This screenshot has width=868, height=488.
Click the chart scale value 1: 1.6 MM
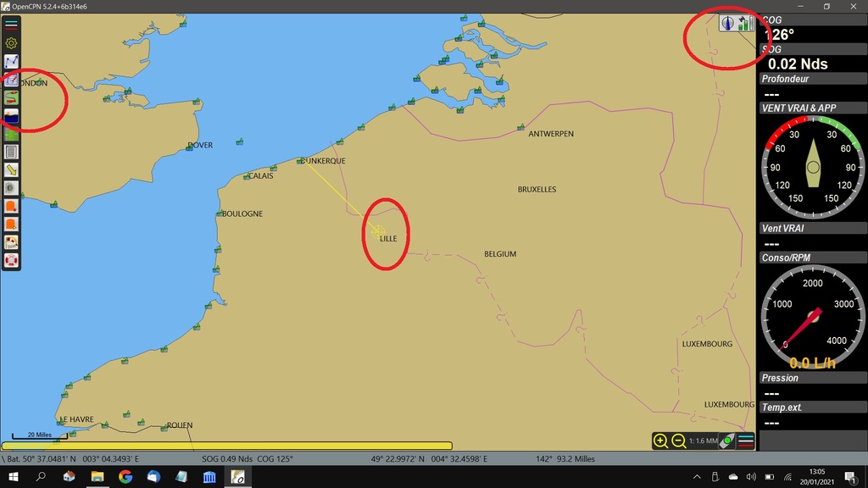point(703,441)
